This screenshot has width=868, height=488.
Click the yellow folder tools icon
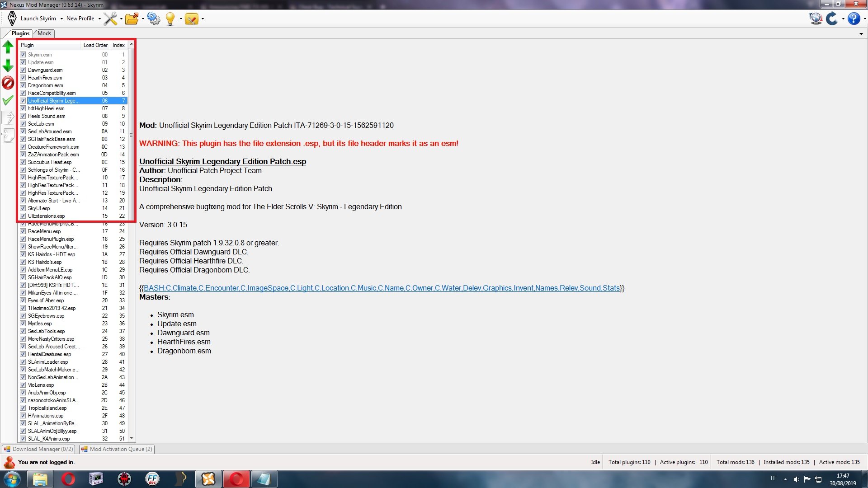pos(192,19)
